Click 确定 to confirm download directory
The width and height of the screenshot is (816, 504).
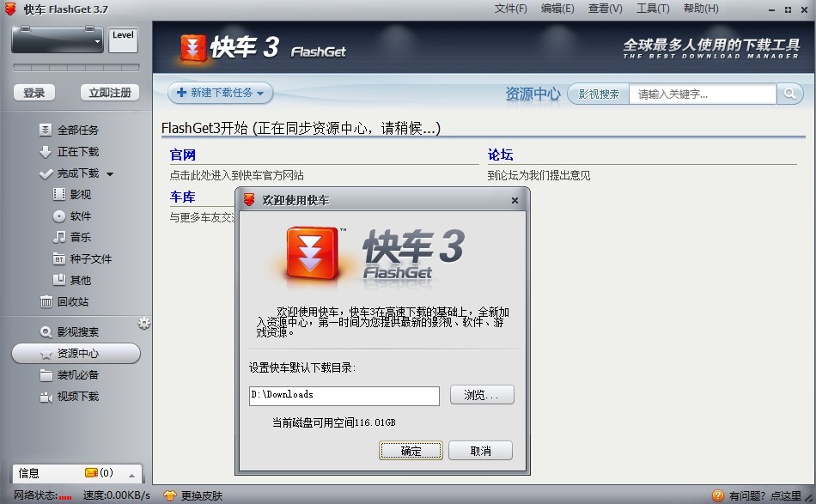[x=411, y=450]
